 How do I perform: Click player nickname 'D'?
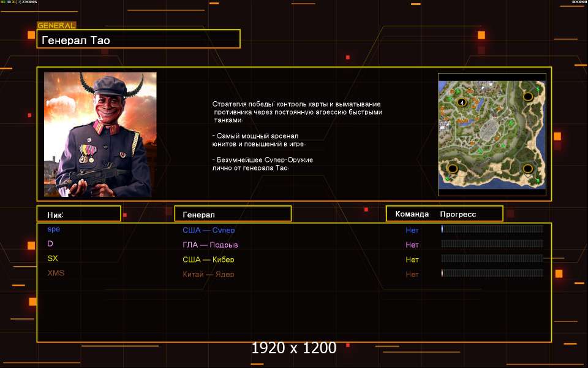(x=50, y=243)
